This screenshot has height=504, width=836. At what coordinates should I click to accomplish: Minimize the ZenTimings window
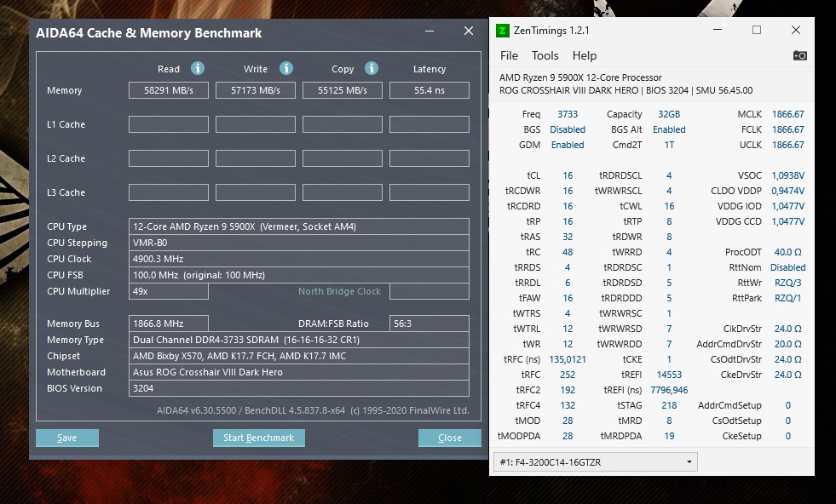(718, 30)
